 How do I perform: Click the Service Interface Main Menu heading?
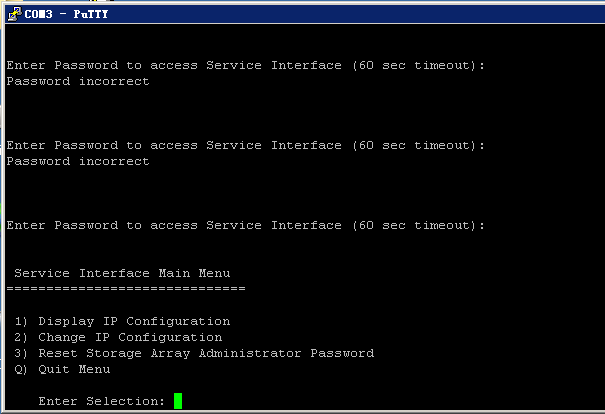click(122, 273)
